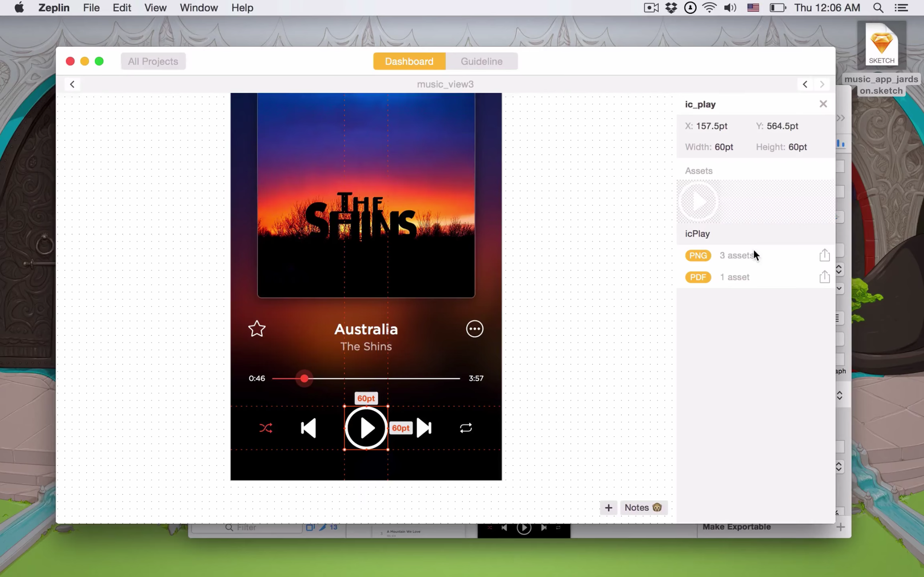Select the PDF format badge

click(698, 277)
